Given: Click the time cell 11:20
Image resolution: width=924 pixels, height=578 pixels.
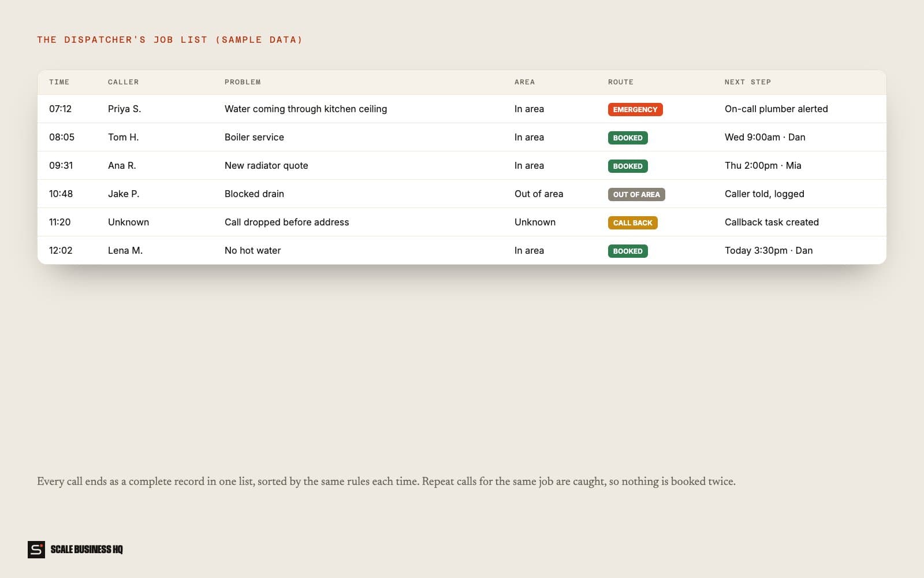Looking at the screenshot, I should (59, 222).
